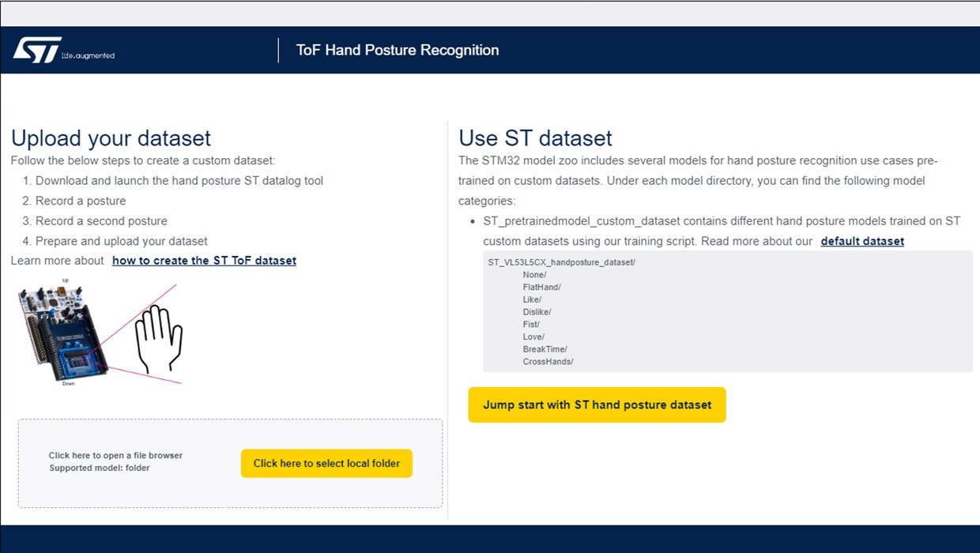
Task: Click the hand outline icon
Action: click(x=158, y=339)
